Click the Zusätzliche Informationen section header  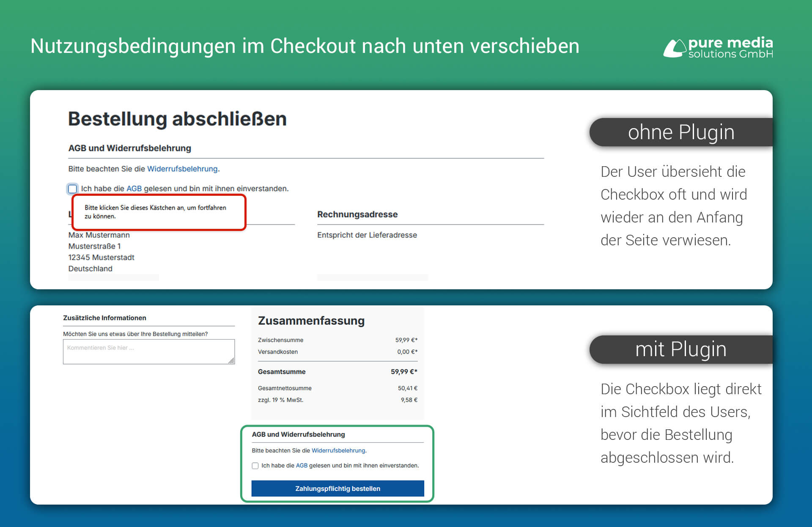[104, 318]
